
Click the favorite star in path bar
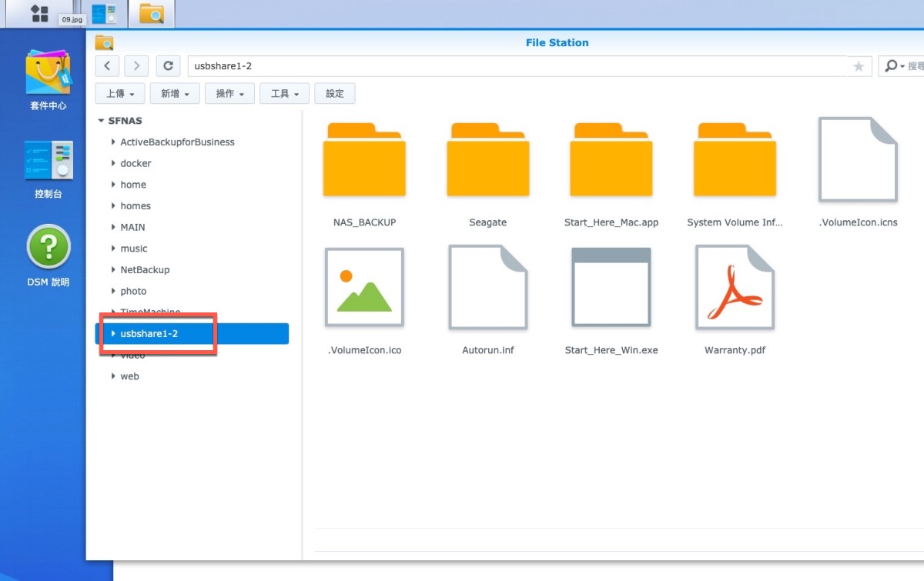859,67
